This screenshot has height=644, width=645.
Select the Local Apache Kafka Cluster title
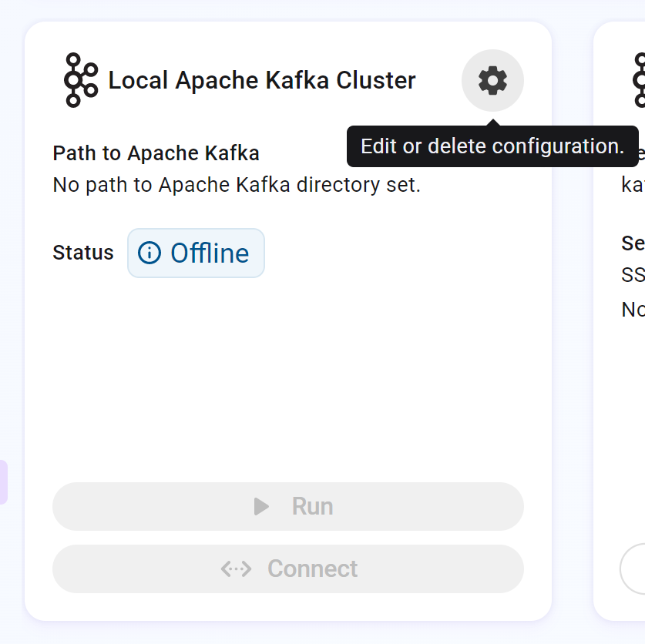261,80
